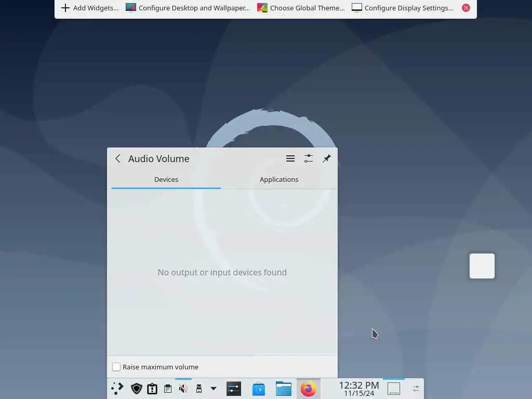Click the 12:32 PM digital clock
The width and height of the screenshot is (532, 399).
(359, 389)
